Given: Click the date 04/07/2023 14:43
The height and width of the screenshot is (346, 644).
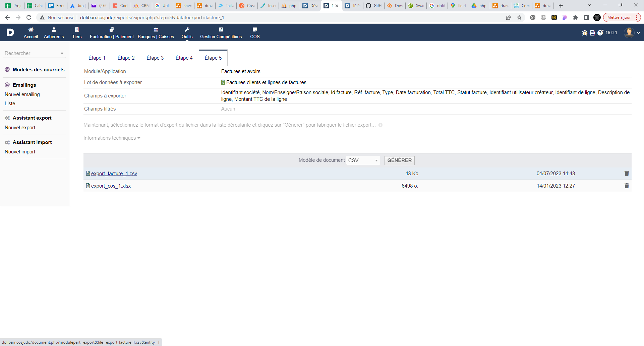Looking at the screenshot, I should tap(556, 174).
